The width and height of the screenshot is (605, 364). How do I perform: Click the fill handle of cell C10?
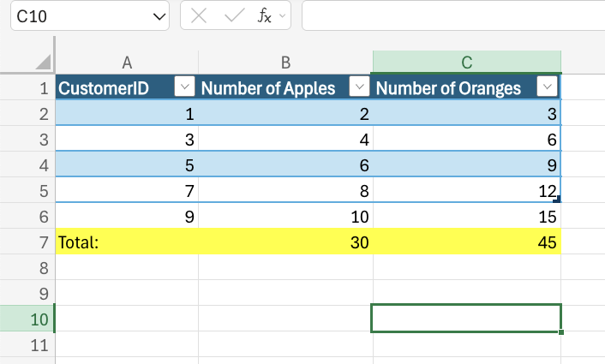[x=561, y=332]
